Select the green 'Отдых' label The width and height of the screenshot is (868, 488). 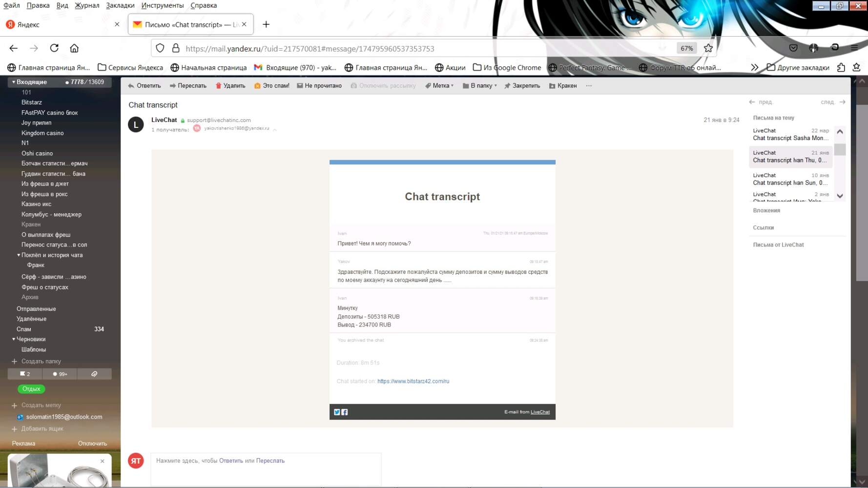31,389
